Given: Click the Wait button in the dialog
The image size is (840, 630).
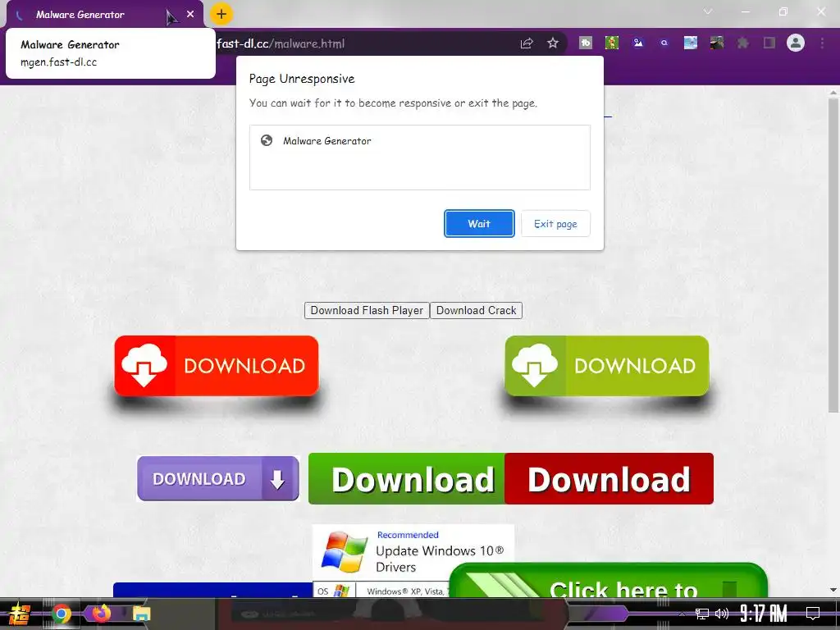Looking at the screenshot, I should (479, 223).
